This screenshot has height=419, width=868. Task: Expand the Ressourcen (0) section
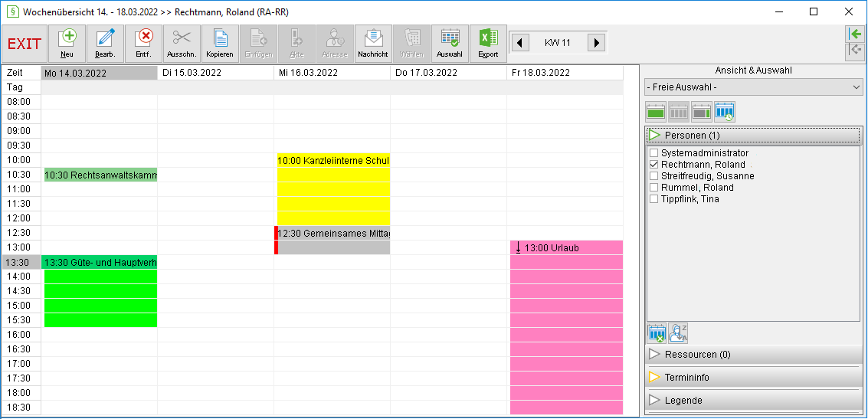click(753, 354)
